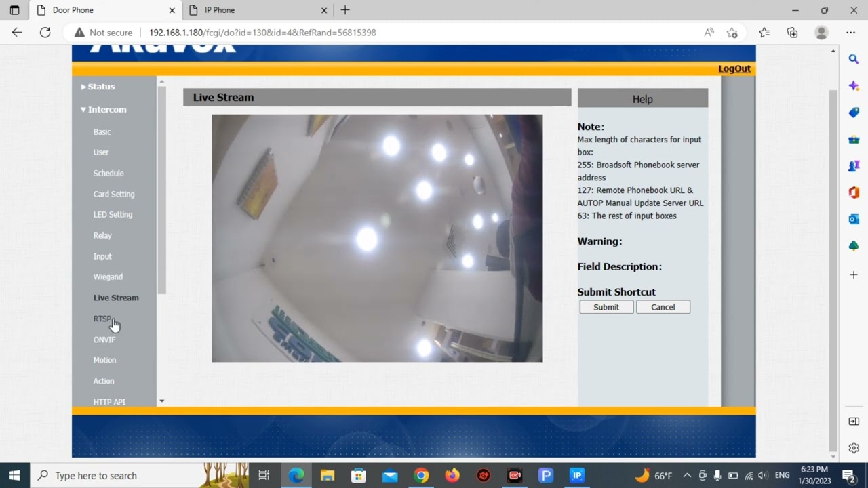Viewport: 868px width, 488px height.
Task: Open the Card Setting page
Action: (114, 195)
